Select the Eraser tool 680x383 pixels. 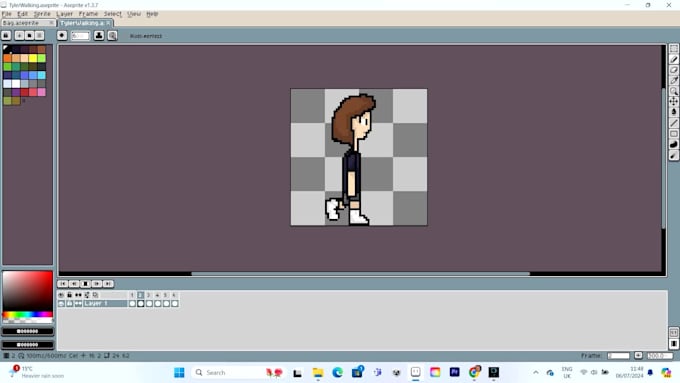pos(673,70)
